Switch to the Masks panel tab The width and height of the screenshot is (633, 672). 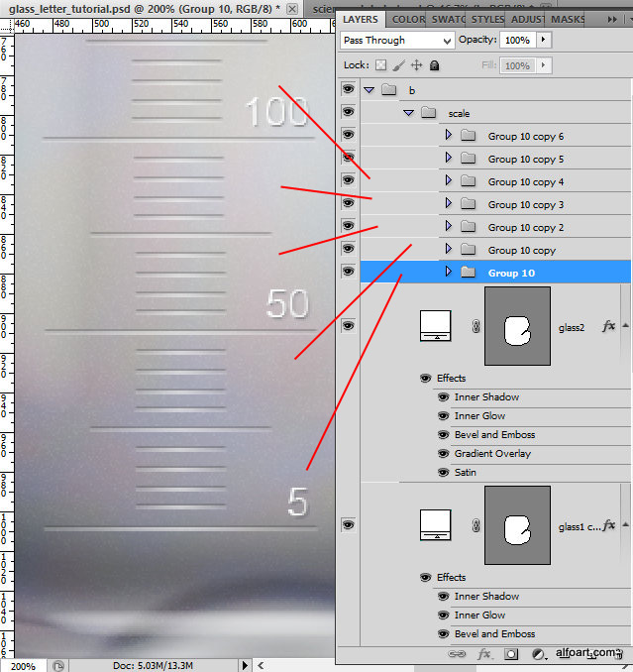(x=568, y=19)
